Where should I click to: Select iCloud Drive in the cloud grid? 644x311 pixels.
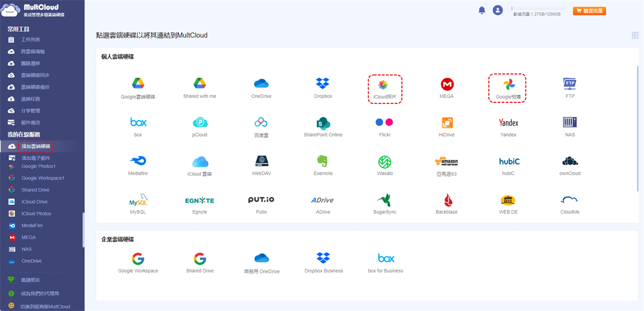(x=200, y=161)
